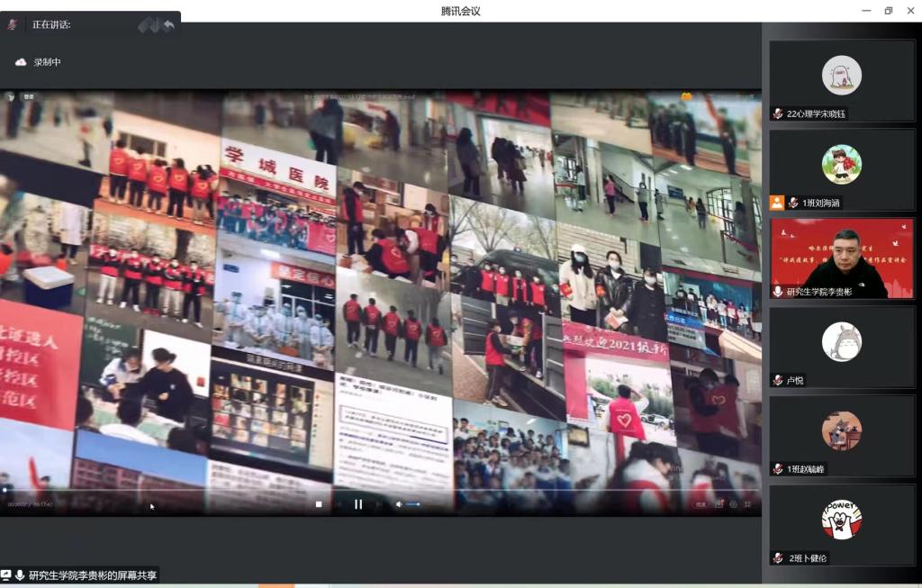Click the orange host icon on 1班刘海涵
The width and height of the screenshot is (922, 588).
click(777, 204)
